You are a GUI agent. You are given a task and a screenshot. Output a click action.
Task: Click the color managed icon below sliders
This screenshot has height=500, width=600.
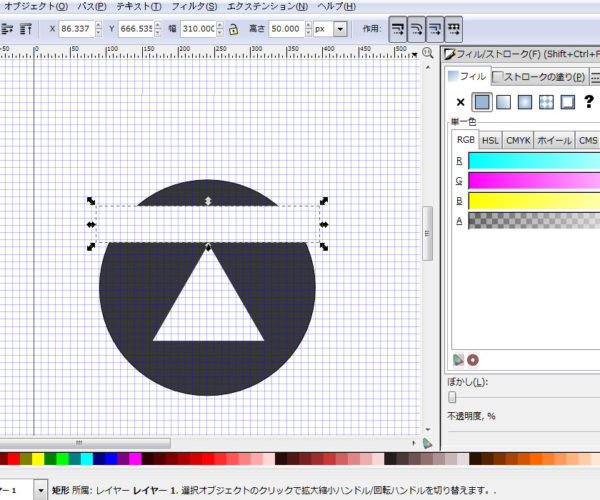(x=458, y=360)
